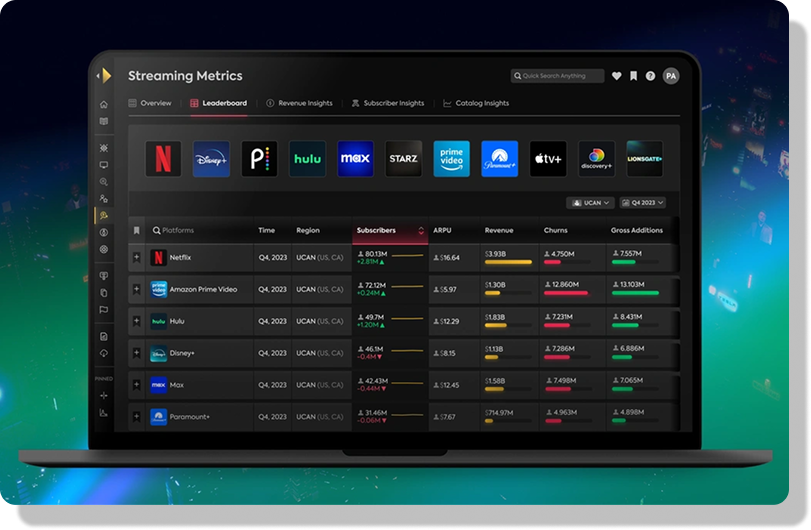Pin the Amazon Prime Video row
This screenshot has width=811, height=530.
point(137,290)
